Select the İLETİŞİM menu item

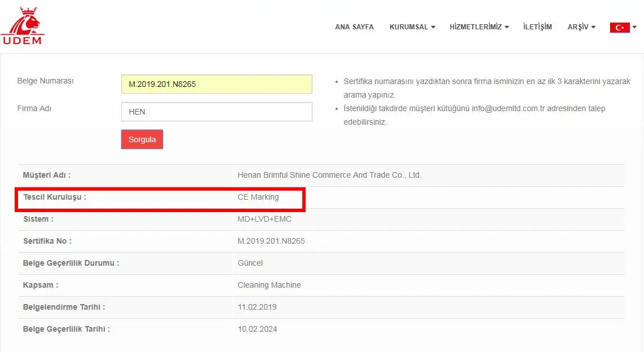click(x=537, y=27)
